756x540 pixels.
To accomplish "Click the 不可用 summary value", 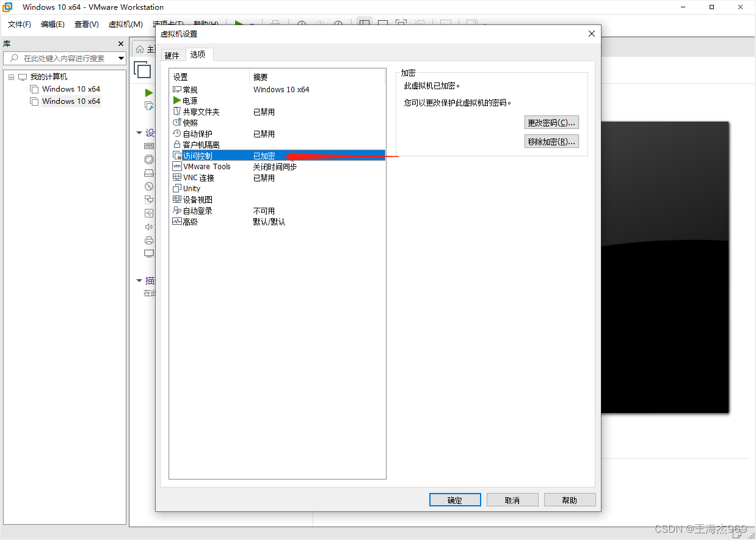I will coord(264,211).
